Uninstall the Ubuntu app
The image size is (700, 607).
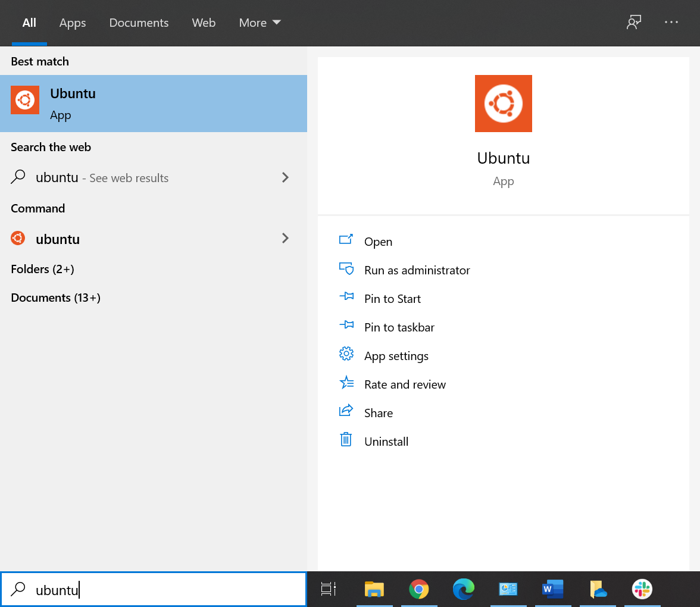(x=386, y=441)
